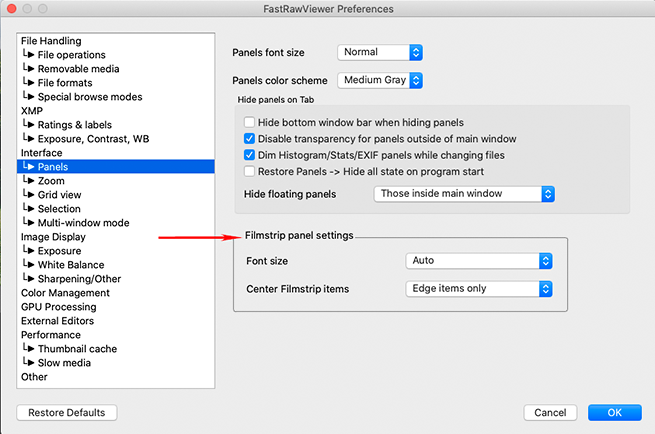Screen dimensions: 655x434
Task: Open the Filmstrip Font size dropdown
Action: click(x=480, y=261)
